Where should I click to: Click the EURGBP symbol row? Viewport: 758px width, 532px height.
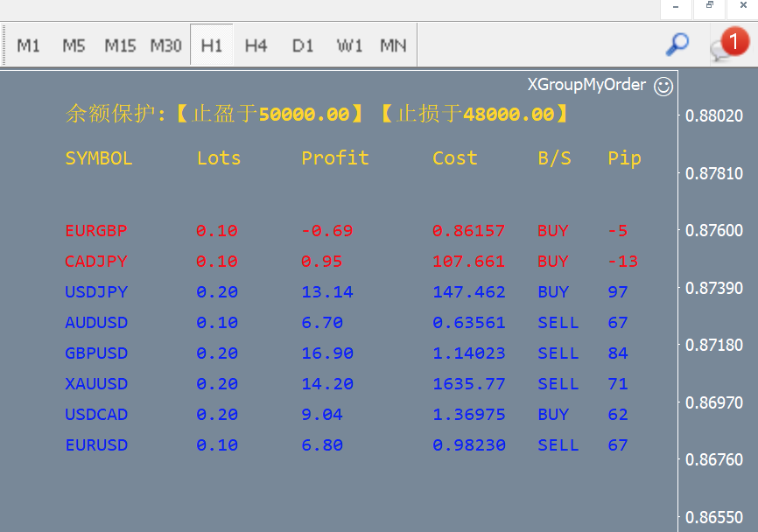96,231
